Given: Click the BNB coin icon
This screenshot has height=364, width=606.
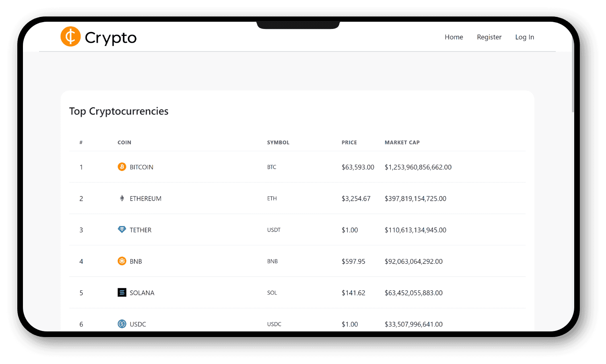Looking at the screenshot, I should click(122, 261).
